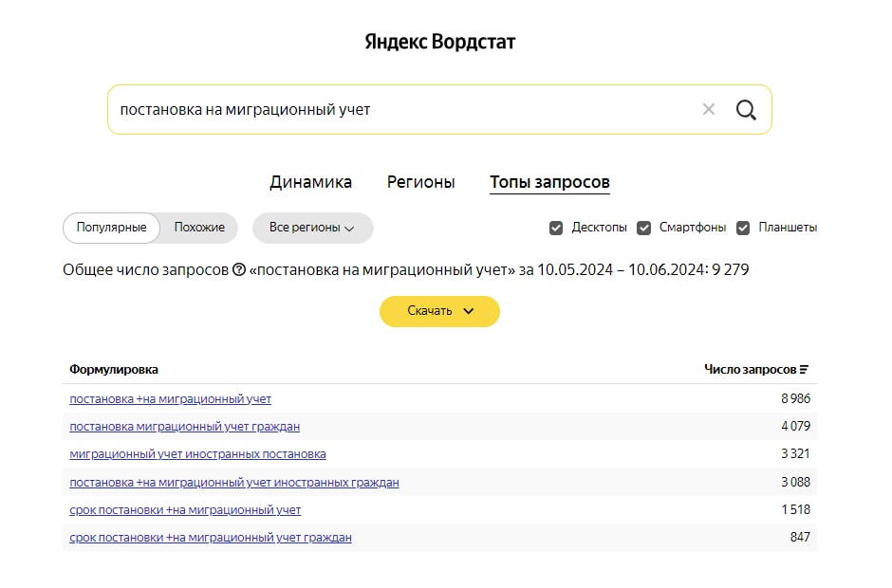This screenshot has width=892, height=588.
Task: Click the request count 8 986
Action: point(795,398)
